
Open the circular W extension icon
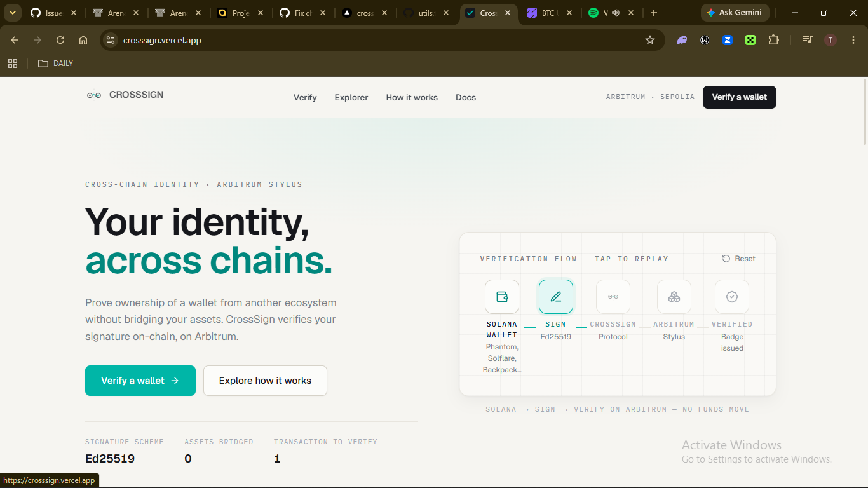705,40
